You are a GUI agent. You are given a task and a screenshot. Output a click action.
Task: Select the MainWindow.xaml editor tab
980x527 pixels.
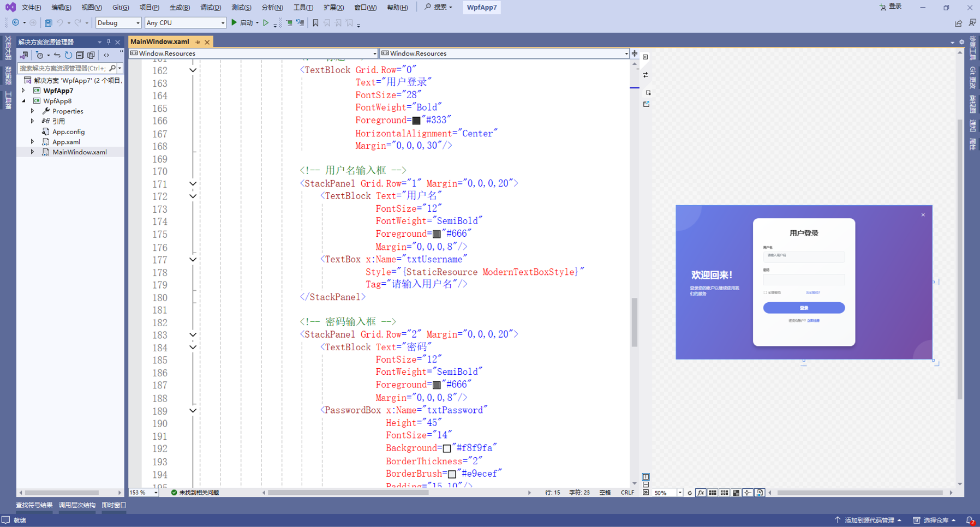(160, 42)
